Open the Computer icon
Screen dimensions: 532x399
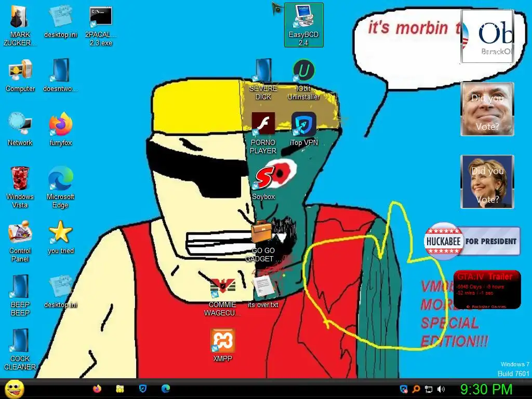click(20, 75)
